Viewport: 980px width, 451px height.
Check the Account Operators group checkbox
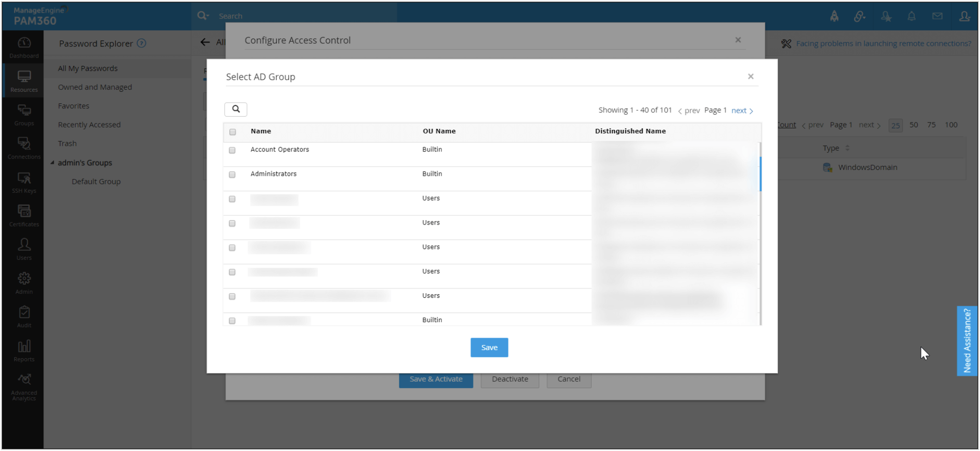232,150
